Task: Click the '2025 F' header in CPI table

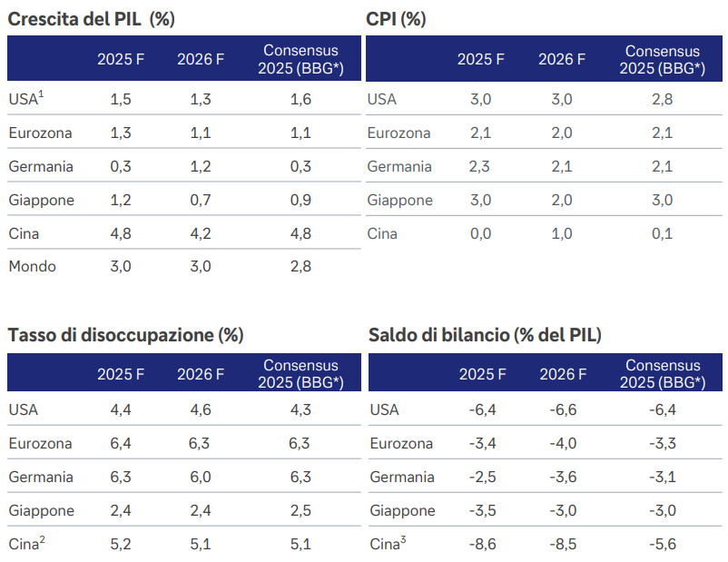Action: pyautogui.click(x=480, y=59)
